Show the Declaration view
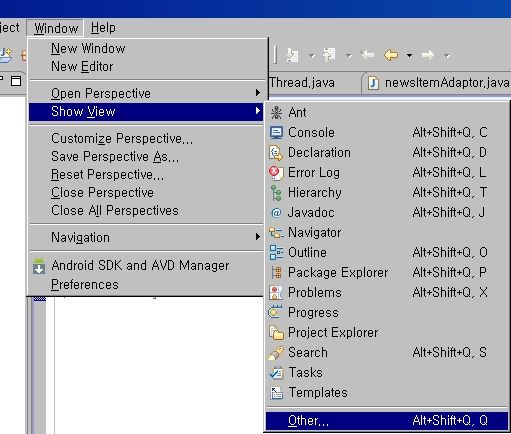This screenshot has height=434, width=511. coord(387,152)
